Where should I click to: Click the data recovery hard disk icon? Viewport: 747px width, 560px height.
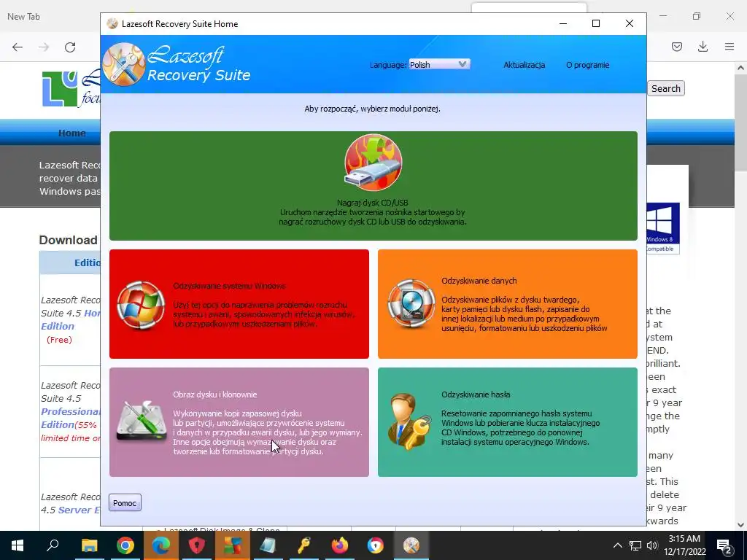coord(411,304)
